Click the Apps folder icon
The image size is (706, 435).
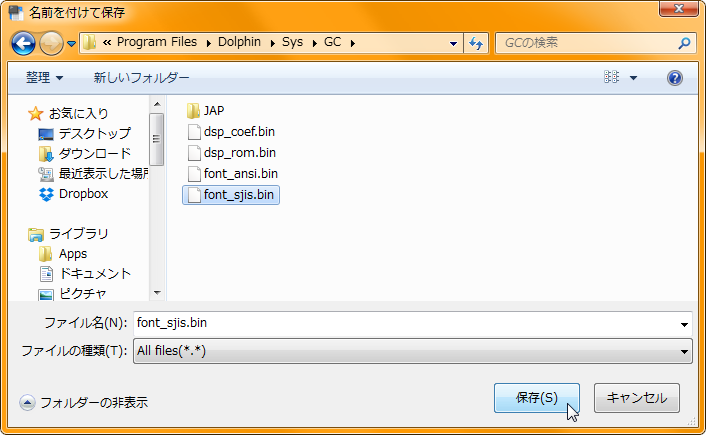coord(45,254)
